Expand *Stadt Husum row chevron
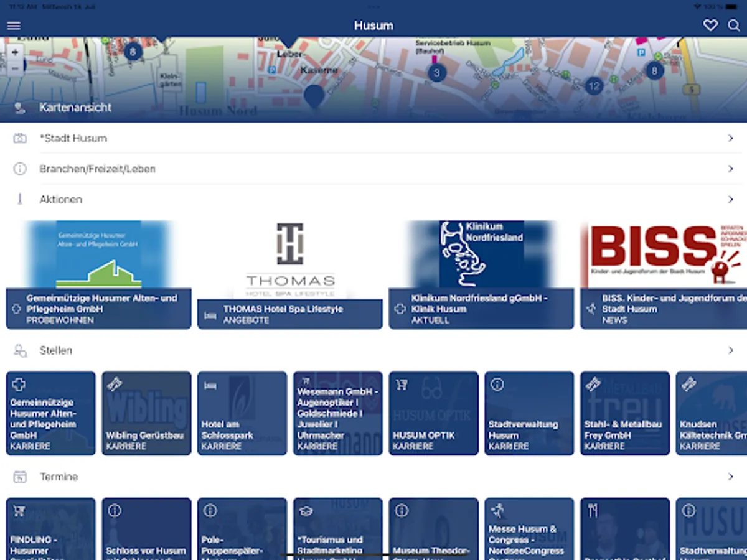This screenshot has width=747, height=560. click(731, 138)
